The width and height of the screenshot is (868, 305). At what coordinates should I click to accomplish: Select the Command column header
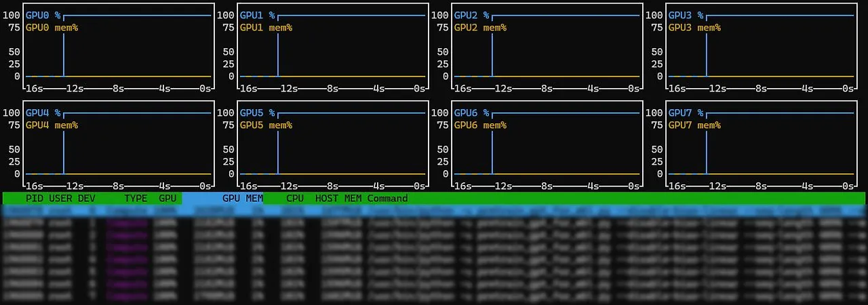coord(388,199)
